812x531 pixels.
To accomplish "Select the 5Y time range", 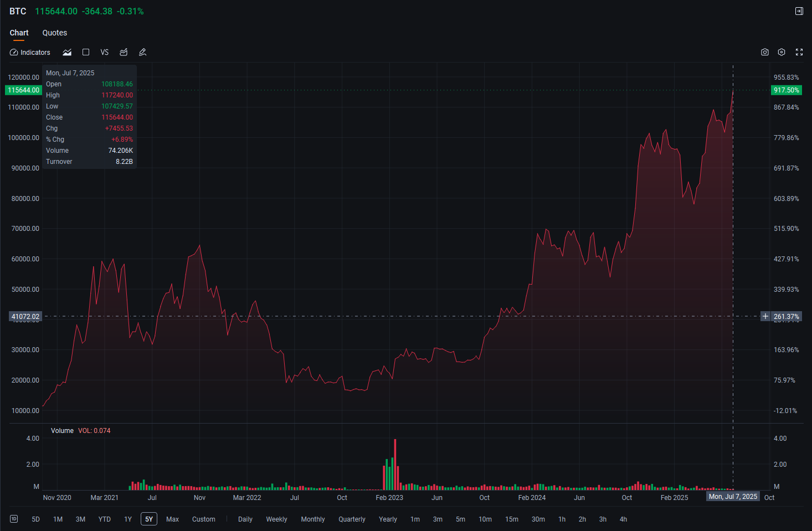I will (x=149, y=519).
